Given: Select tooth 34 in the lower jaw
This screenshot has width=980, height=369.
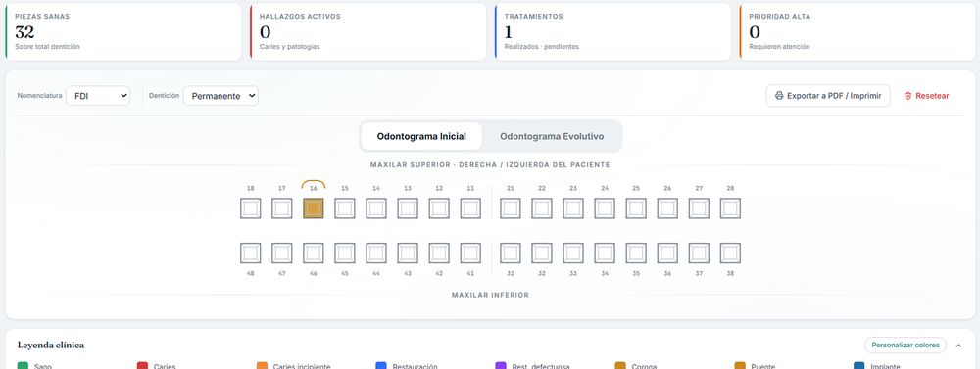Looking at the screenshot, I should [x=605, y=253].
